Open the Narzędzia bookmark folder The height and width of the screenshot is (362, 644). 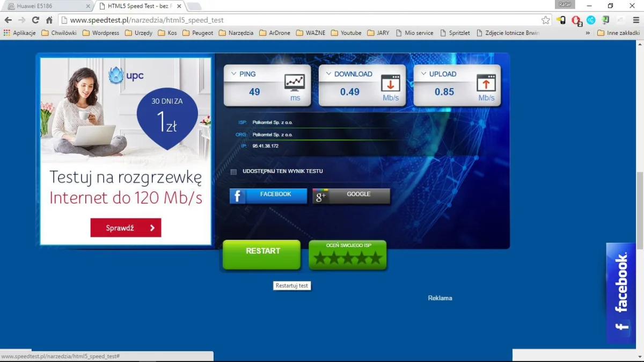(236, 33)
